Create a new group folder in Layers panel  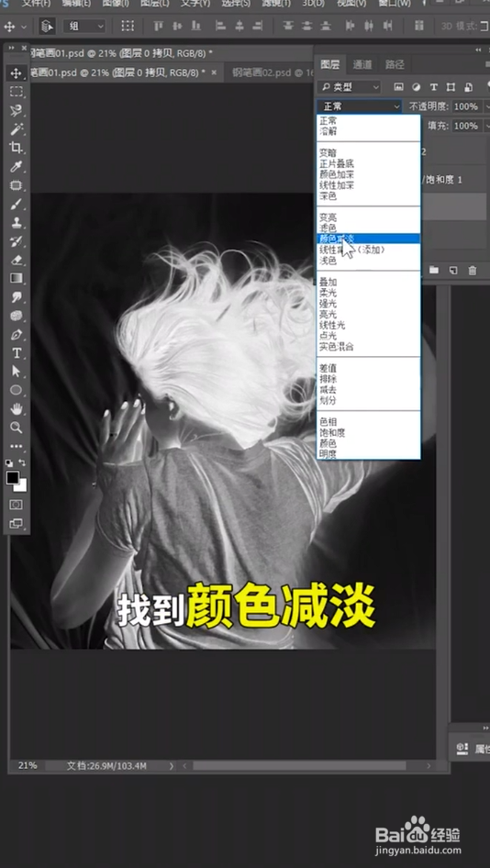434,270
